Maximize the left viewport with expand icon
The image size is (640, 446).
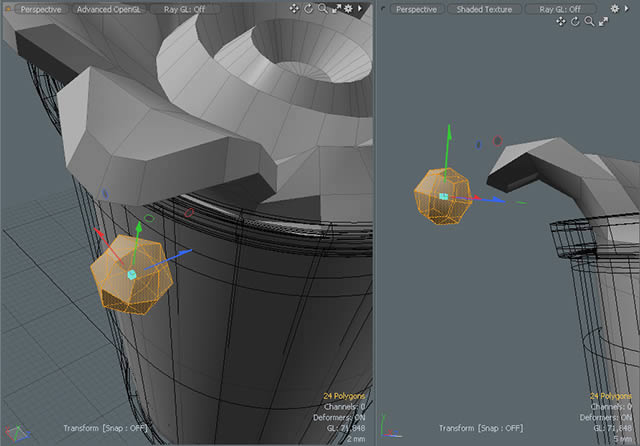coord(336,9)
